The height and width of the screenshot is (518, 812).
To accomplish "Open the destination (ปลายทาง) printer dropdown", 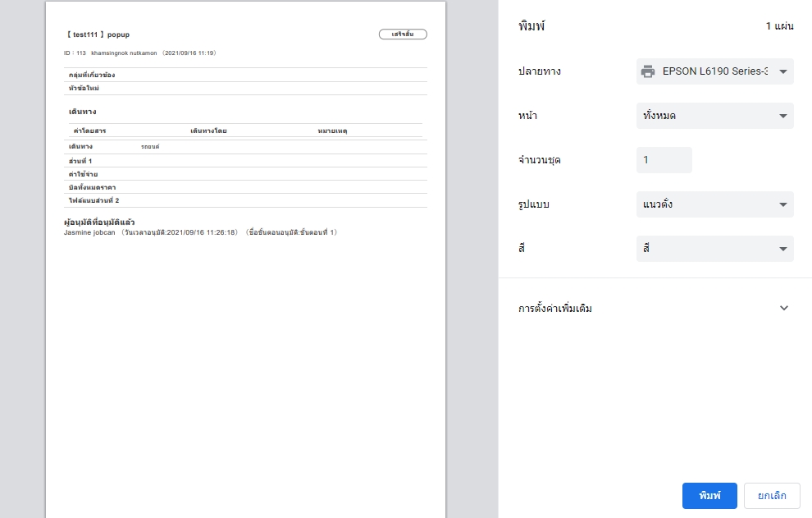I will (714, 71).
